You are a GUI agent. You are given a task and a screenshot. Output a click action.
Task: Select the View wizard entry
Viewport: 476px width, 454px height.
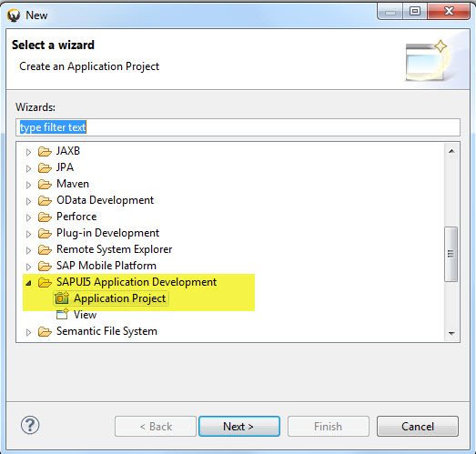click(85, 315)
